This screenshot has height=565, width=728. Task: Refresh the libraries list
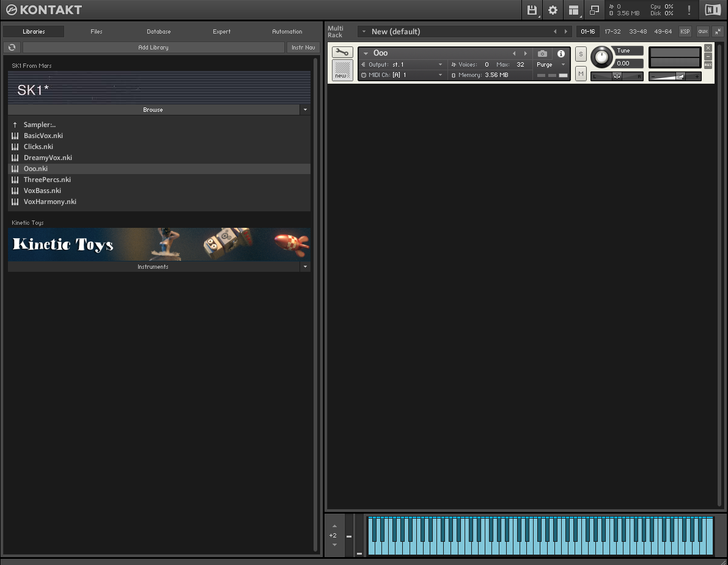point(12,47)
